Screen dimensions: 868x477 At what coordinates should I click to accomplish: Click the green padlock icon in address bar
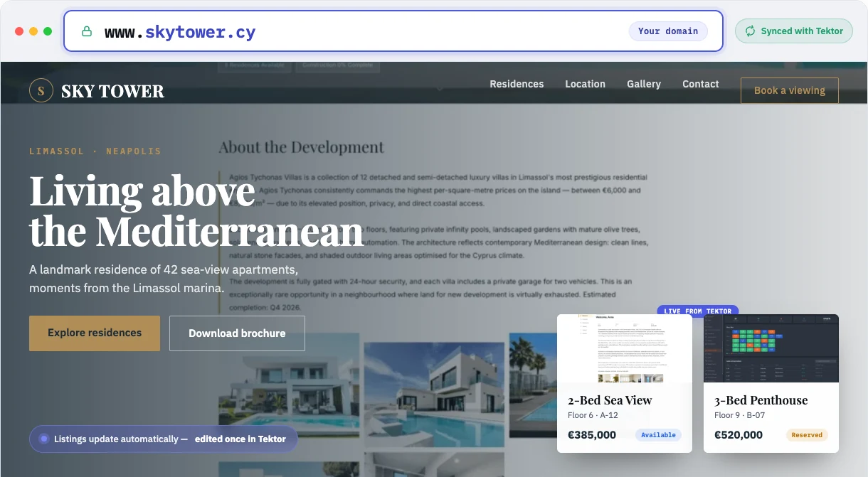[87, 31]
